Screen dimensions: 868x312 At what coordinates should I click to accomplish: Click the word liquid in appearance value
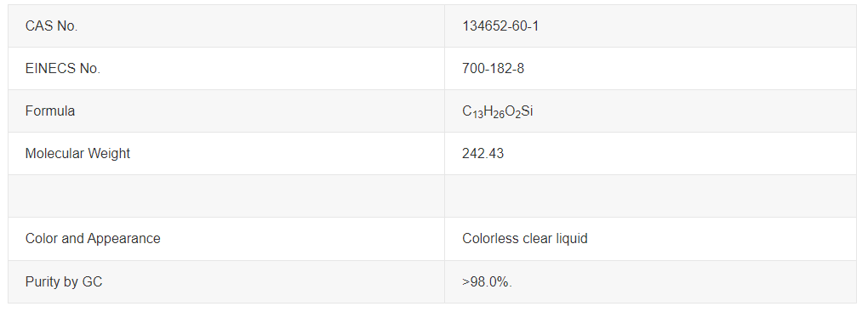tap(572, 239)
